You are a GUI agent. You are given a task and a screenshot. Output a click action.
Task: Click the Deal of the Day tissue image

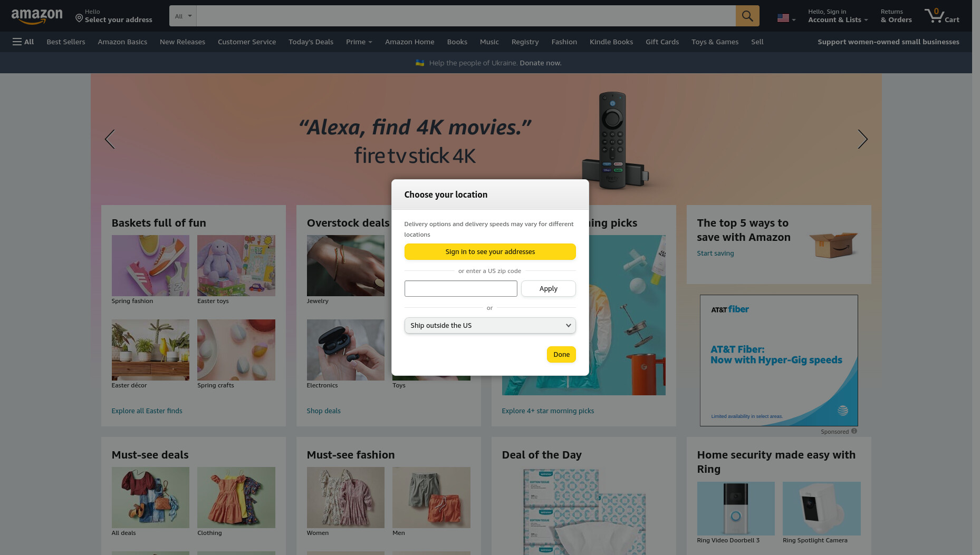(x=584, y=511)
